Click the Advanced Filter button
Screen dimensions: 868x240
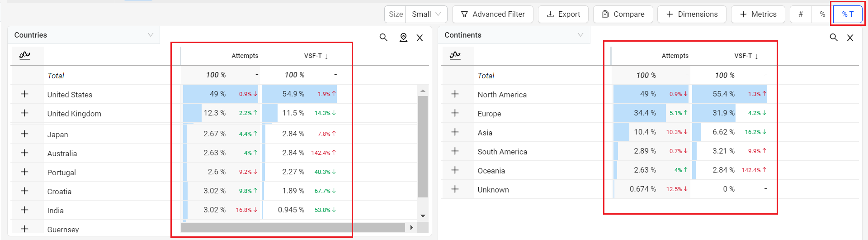493,14
